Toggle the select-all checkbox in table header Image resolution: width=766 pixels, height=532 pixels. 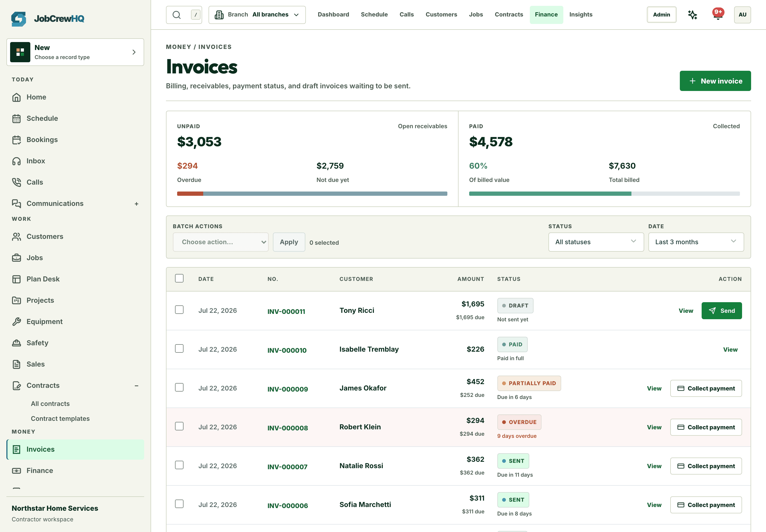point(179,278)
